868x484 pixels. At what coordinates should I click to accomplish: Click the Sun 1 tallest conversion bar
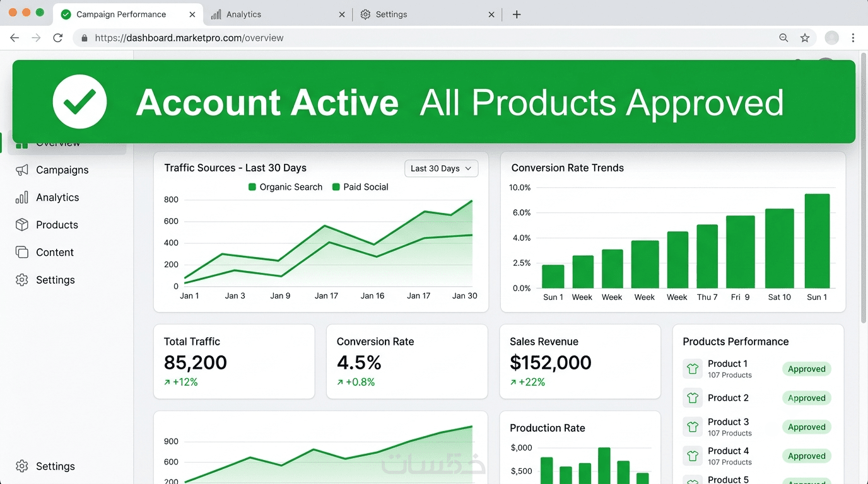coord(817,241)
